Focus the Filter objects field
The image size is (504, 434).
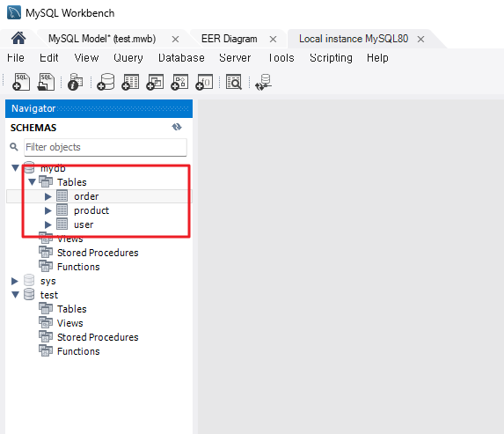(106, 147)
